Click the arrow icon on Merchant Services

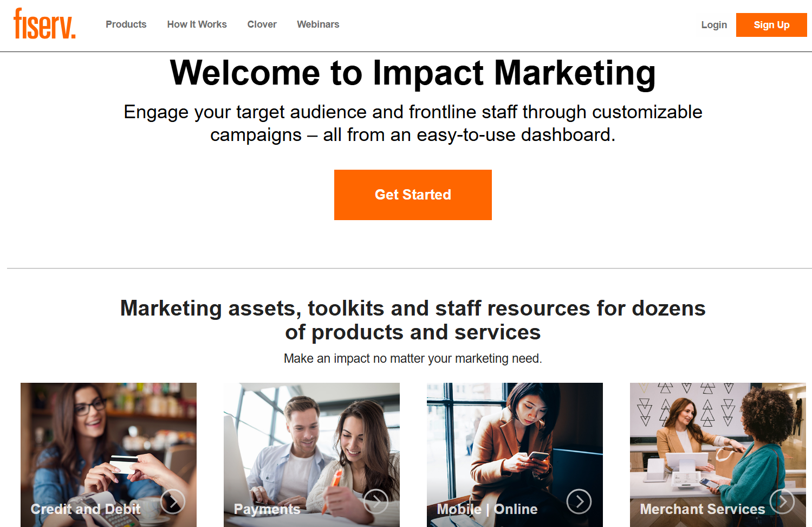pos(782,502)
